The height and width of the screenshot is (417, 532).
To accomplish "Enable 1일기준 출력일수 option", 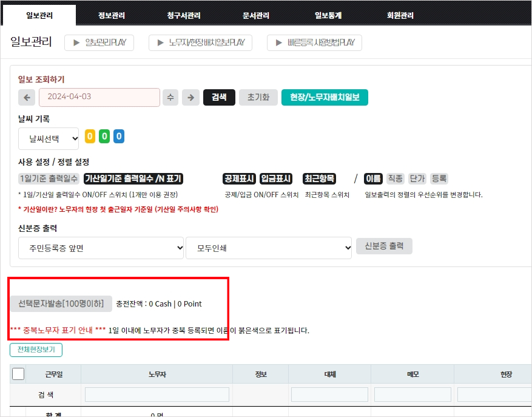I will (49, 178).
